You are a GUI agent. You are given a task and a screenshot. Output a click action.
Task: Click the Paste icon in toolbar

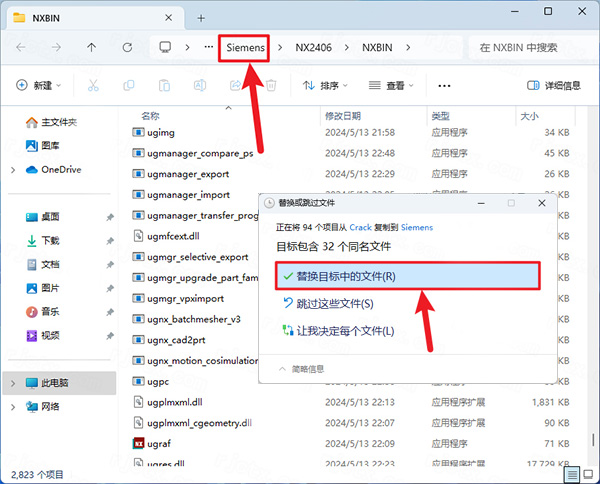tap(164, 85)
